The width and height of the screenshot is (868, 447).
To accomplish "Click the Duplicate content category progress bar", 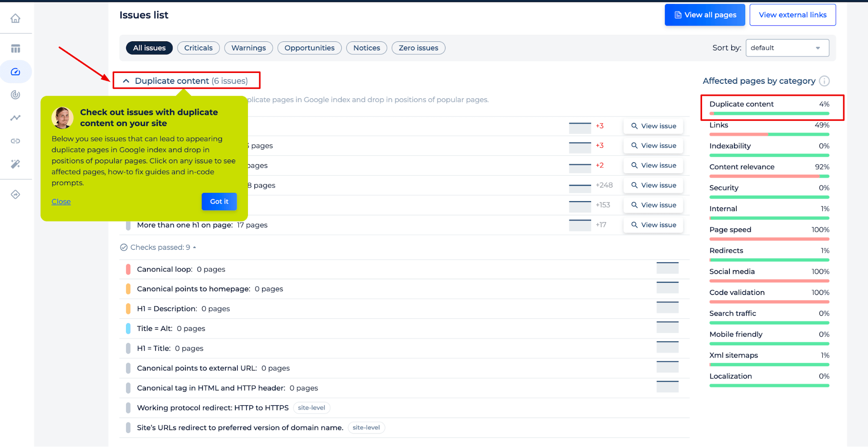I will tap(769, 114).
